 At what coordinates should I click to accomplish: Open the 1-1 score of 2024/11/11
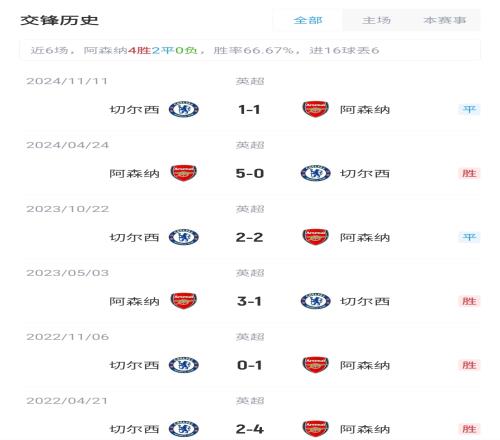pyautogui.click(x=249, y=110)
